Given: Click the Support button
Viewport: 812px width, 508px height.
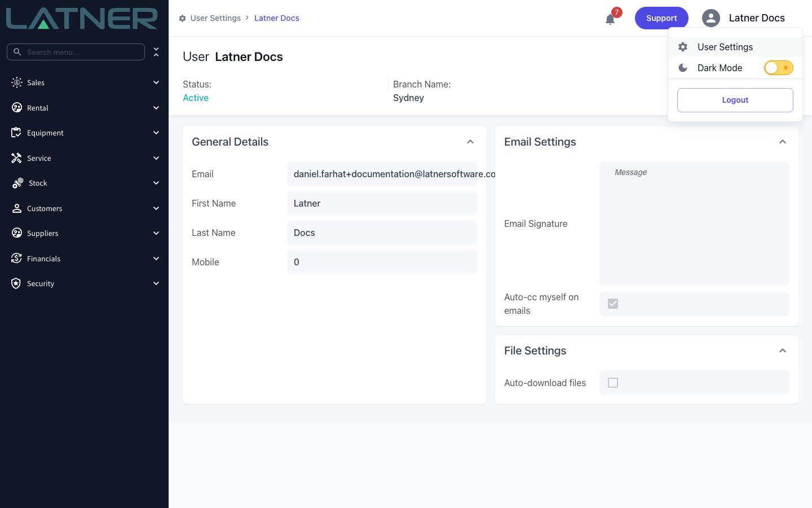Looking at the screenshot, I should (661, 18).
